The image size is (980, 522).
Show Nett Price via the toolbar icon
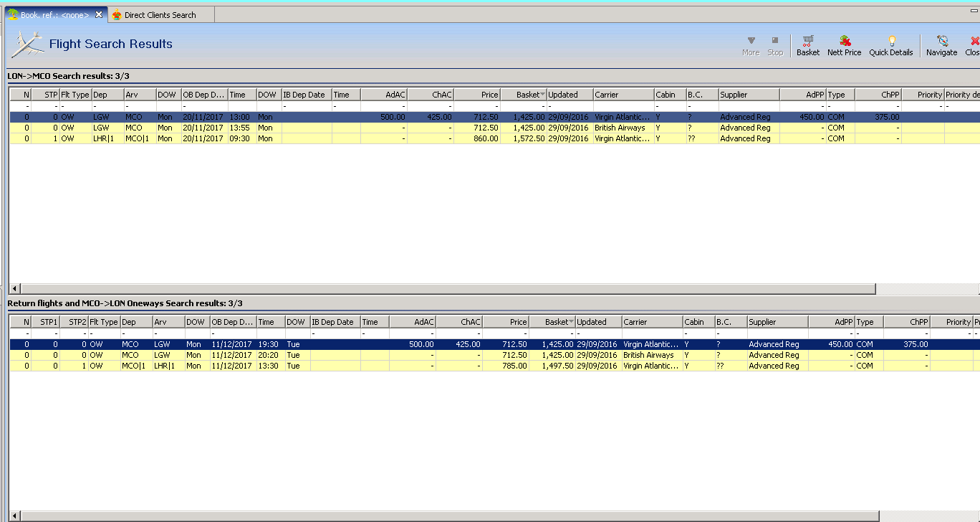[845, 46]
